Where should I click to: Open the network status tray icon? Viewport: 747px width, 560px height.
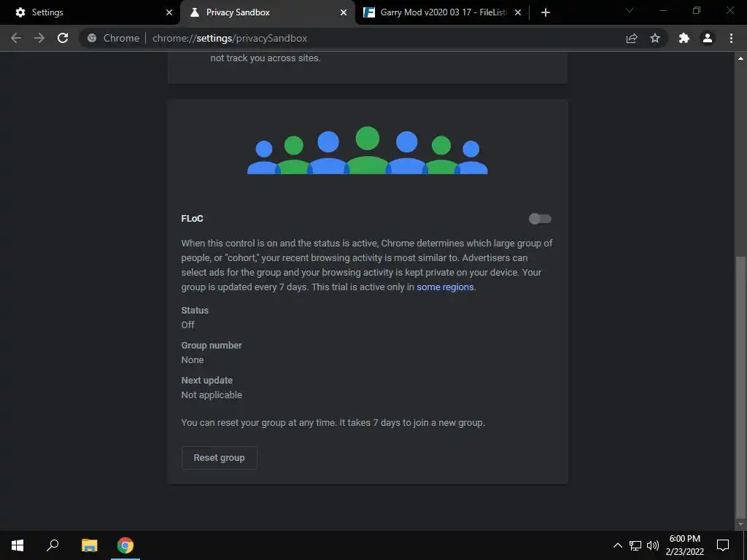click(x=635, y=545)
